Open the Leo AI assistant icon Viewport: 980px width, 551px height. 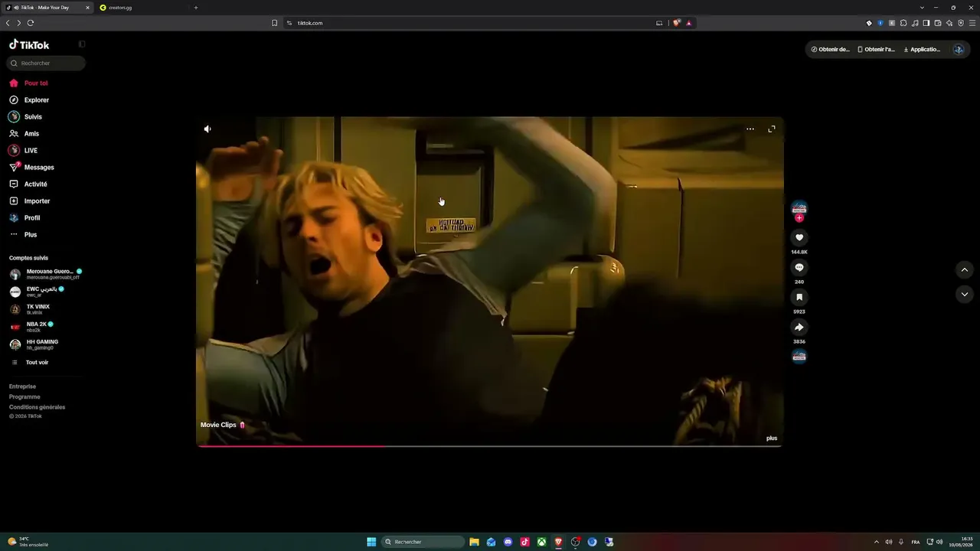tap(949, 23)
